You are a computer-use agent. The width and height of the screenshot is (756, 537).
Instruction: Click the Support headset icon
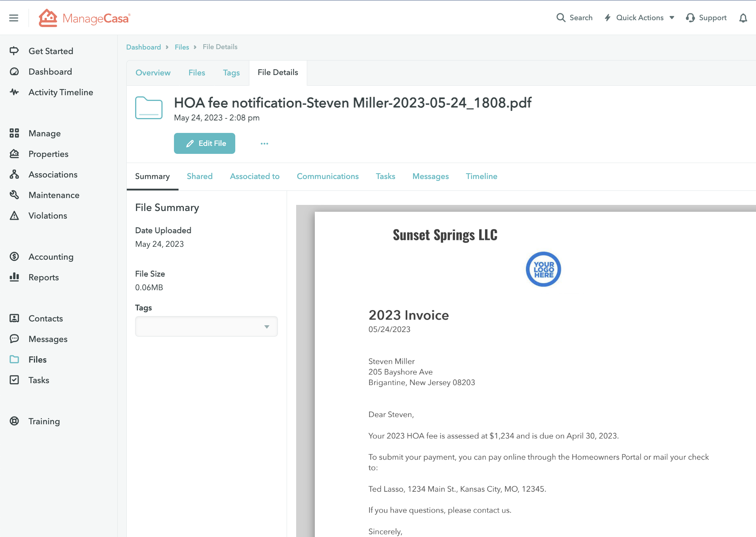pos(690,18)
